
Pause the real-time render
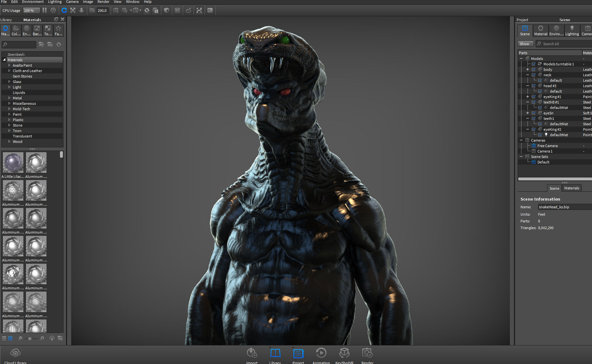click(x=45, y=10)
